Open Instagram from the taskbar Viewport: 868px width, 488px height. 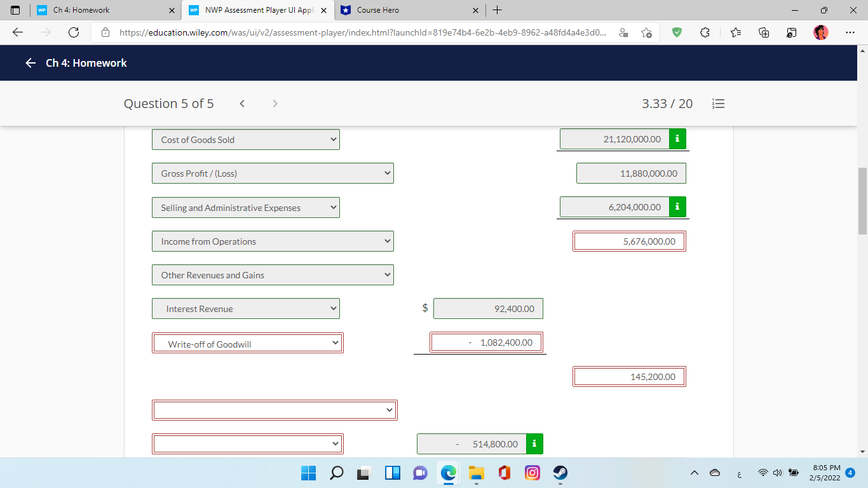pos(532,473)
